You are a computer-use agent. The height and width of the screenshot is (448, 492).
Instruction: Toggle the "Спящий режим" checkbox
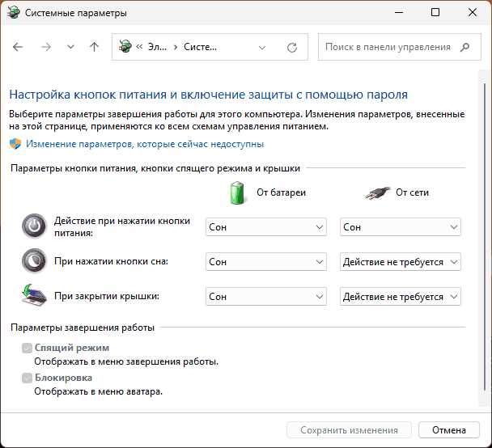[27, 348]
